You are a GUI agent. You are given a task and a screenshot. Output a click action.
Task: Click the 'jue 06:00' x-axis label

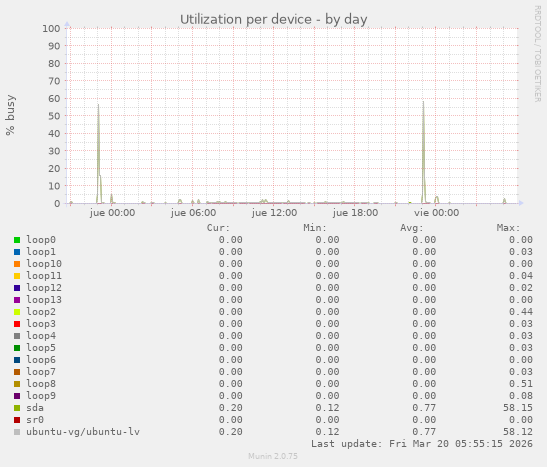193,213
